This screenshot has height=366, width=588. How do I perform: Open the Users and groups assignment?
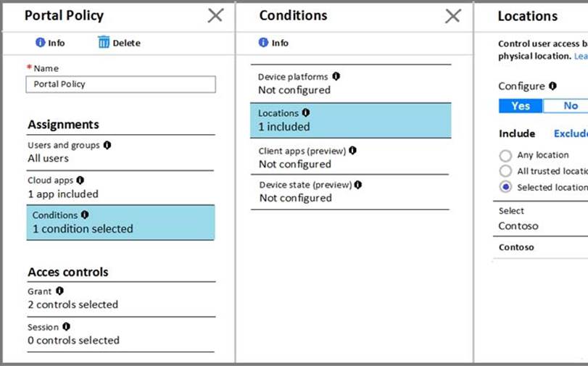coord(121,151)
